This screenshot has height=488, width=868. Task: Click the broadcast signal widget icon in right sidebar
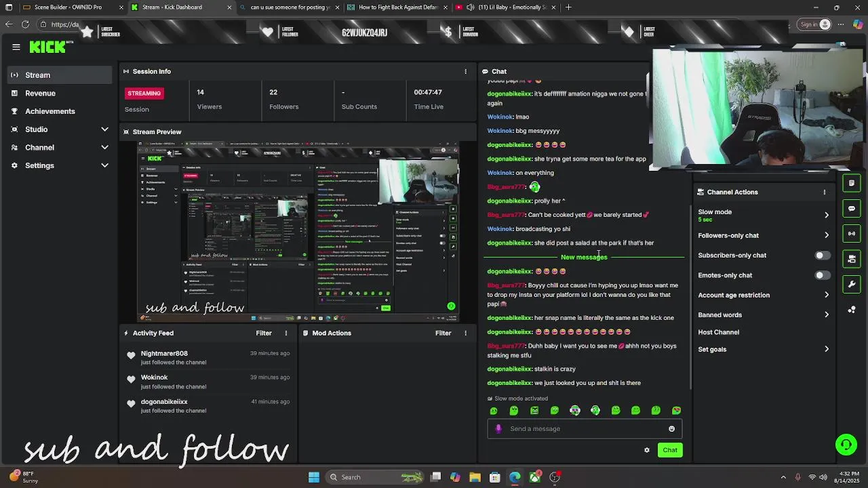pos(852,233)
